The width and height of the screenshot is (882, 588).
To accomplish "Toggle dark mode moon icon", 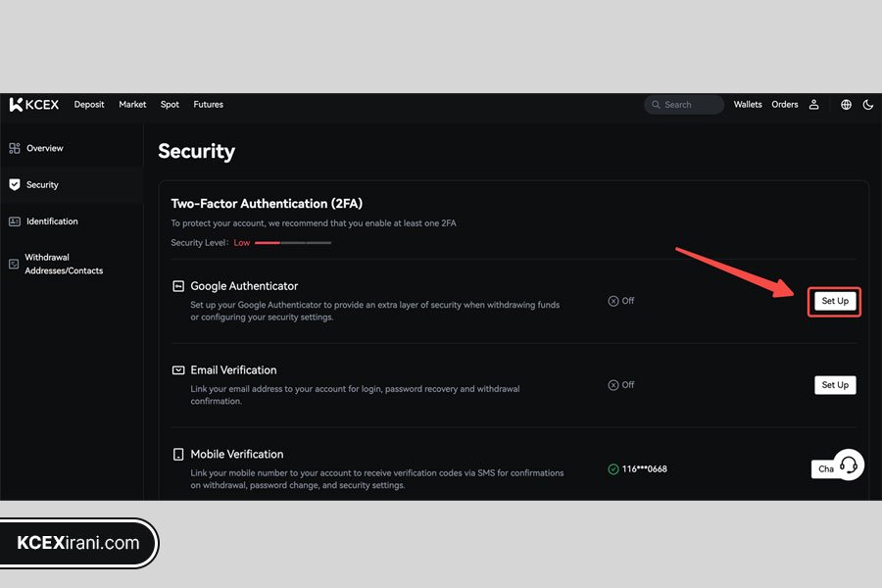I will [x=868, y=105].
